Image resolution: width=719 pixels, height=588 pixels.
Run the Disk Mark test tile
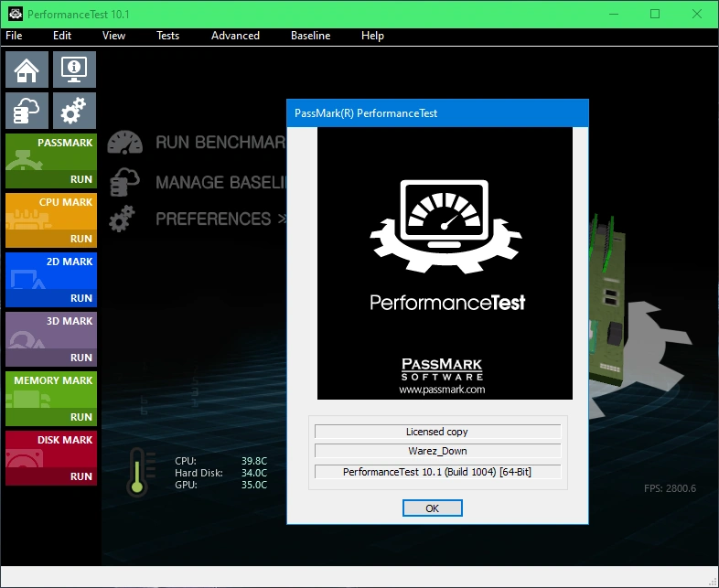pyautogui.click(x=51, y=458)
